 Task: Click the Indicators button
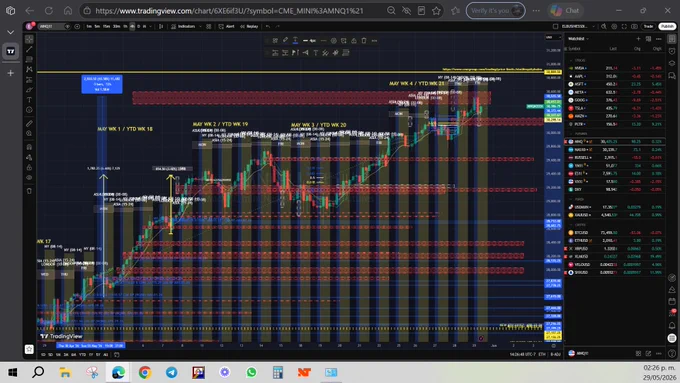pos(183,26)
